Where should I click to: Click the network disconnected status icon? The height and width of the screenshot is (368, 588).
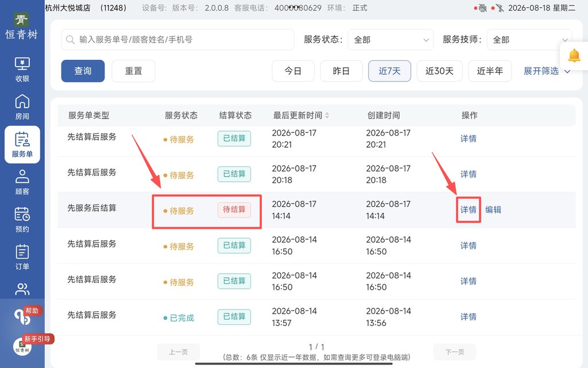pyautogui.click(x=499, y=8)
